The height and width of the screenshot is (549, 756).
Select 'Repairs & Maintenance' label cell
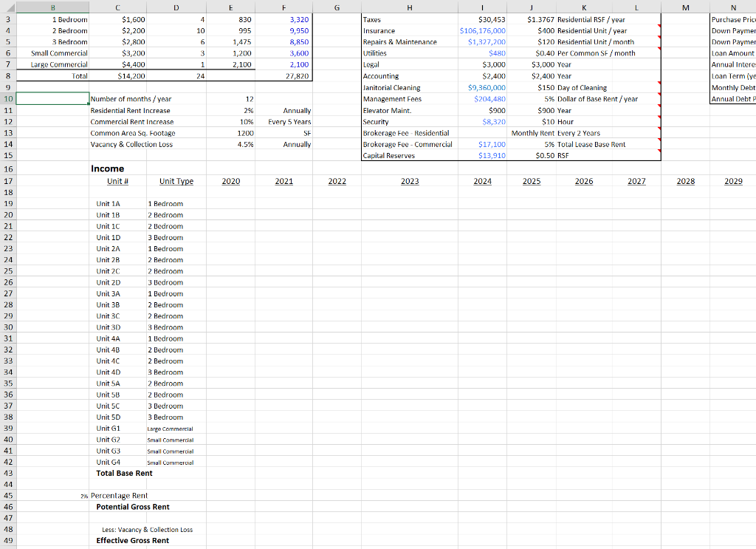coord(410,42)
